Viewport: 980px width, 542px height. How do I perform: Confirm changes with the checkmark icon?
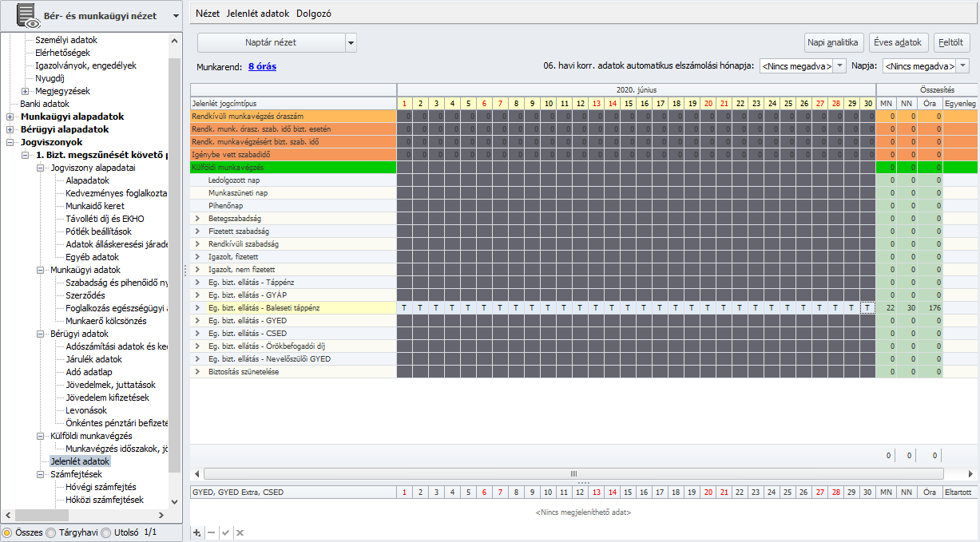coord(225,532)
